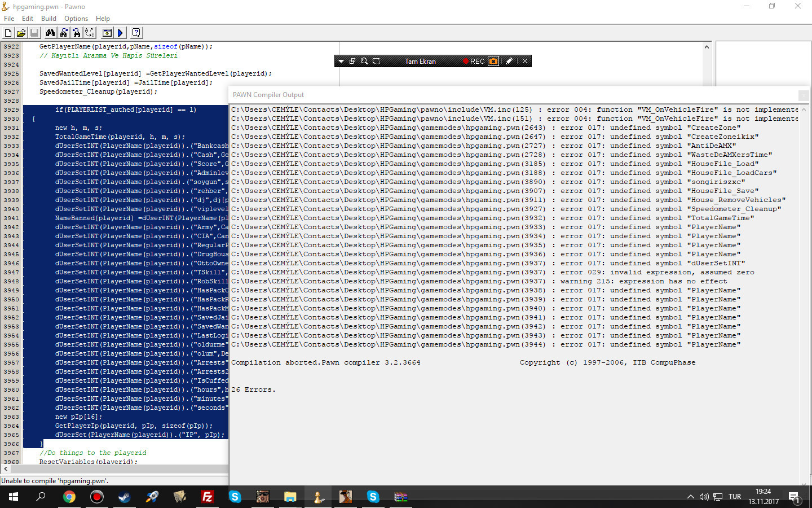Switch to Pawno taskbar icon
Screen dimensions: 812x508
(318, 497)
